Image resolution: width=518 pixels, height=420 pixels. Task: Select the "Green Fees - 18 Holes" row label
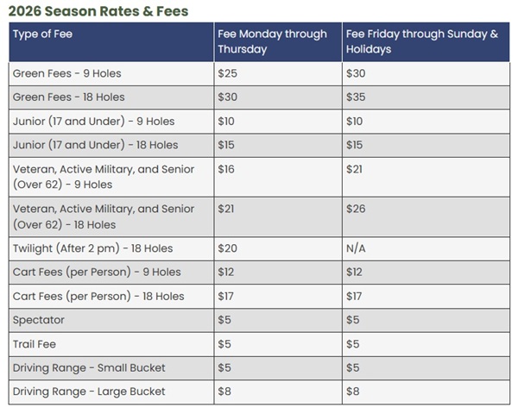pyautogui.click(x=68, y=97)
